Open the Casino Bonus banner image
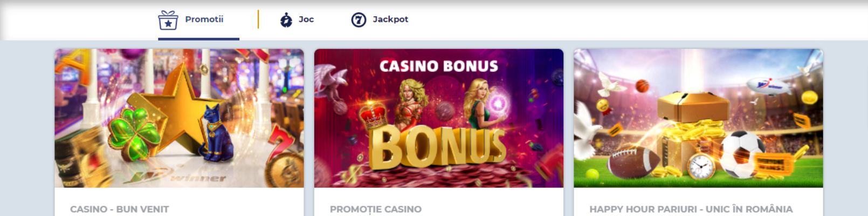The width and height of the screenshot is (868, 216). pyautogui.click(x=439, y=118)
